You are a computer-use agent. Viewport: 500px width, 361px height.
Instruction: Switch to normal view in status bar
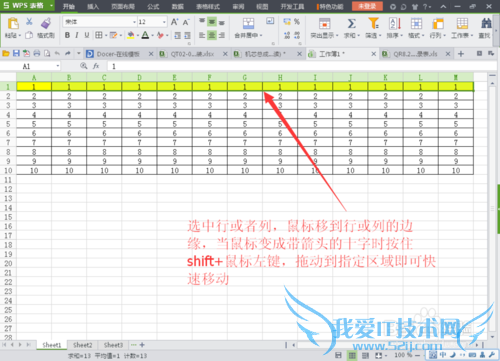coord(352,355)
